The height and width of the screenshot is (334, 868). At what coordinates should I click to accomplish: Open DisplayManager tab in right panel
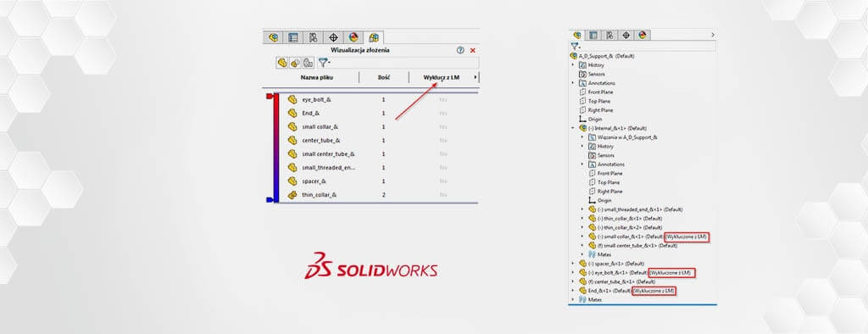[643, 35]
